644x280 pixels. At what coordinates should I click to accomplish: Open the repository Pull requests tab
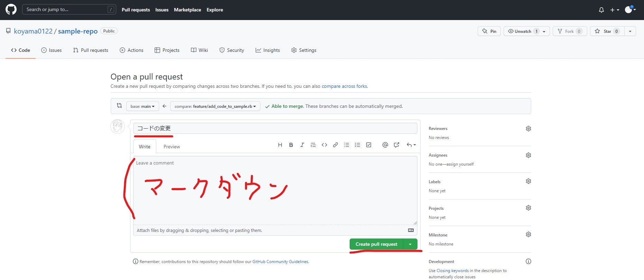pos(91,50)
